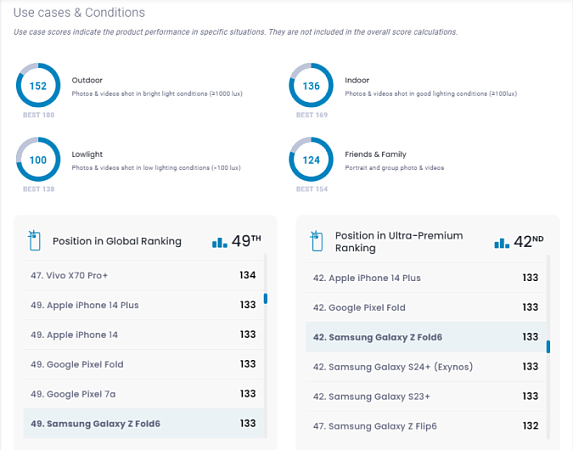Click highlighted Samsung Galaxy Z Fold6 in global list
This screenshot has height=450, width=573.
pos(143,423)
